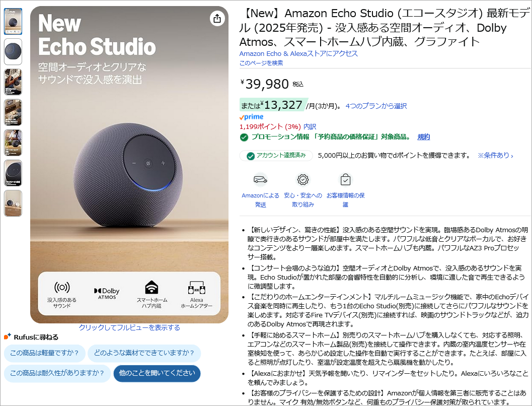Click クリックしてフルビューを表示する link
This screenshot has height=406, width=532.
point(129,327)
